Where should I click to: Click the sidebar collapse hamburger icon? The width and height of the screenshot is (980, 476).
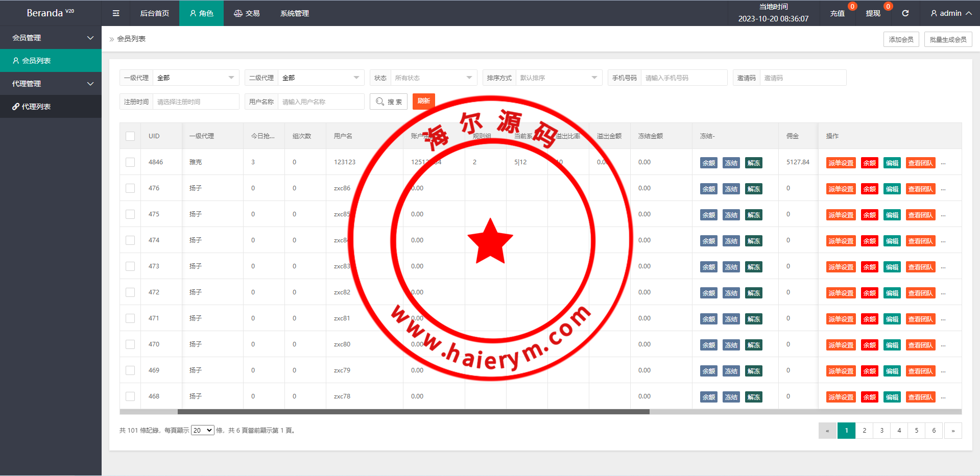[x=116, y=13]
